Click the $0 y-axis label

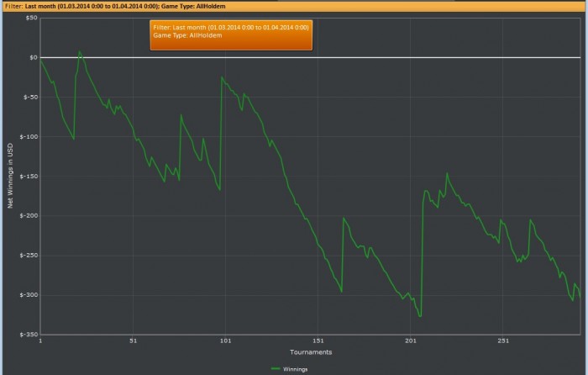pos(34,57)
